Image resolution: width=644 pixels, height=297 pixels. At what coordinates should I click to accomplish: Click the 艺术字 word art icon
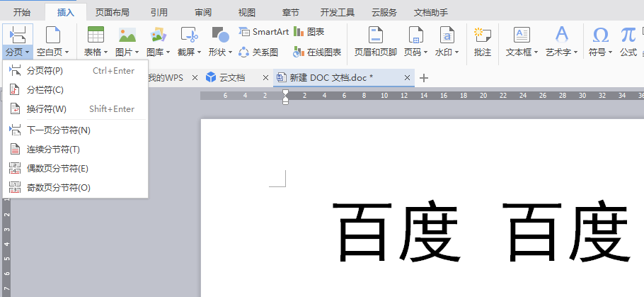tap(561, 35)
